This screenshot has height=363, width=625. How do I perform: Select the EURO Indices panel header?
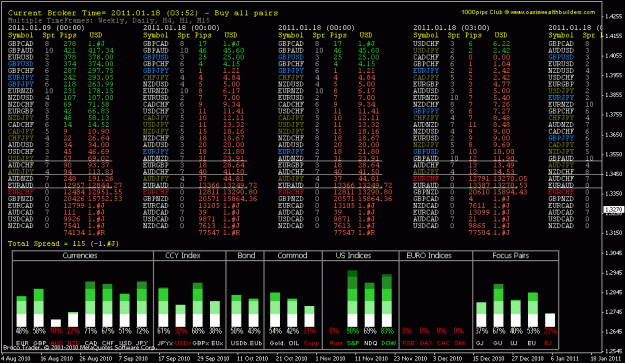pyautogui.click(x=429, y=255)
